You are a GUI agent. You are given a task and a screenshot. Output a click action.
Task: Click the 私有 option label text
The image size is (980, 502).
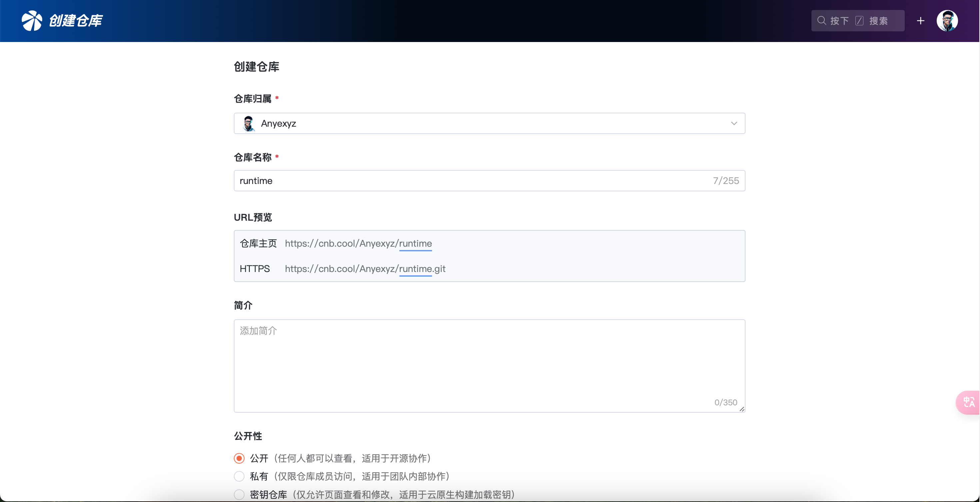[x=259, y=476]
